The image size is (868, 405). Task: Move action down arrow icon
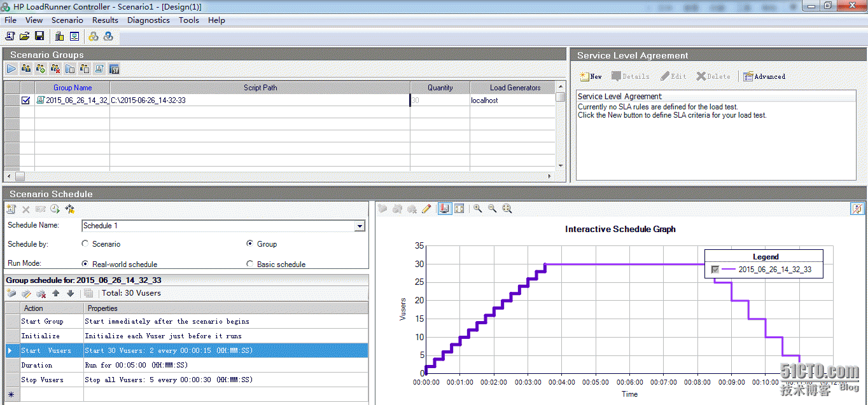70,293
